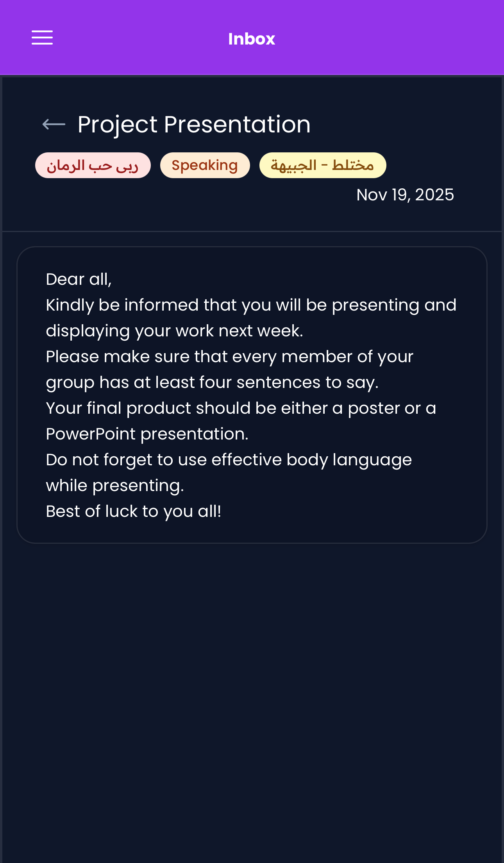Click the yellow مختلط - الجبيهة tag

coord(322,166)
